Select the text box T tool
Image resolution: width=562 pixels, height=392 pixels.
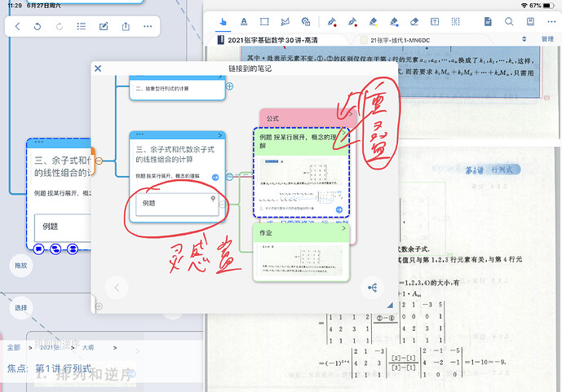[x=435, y=22]
